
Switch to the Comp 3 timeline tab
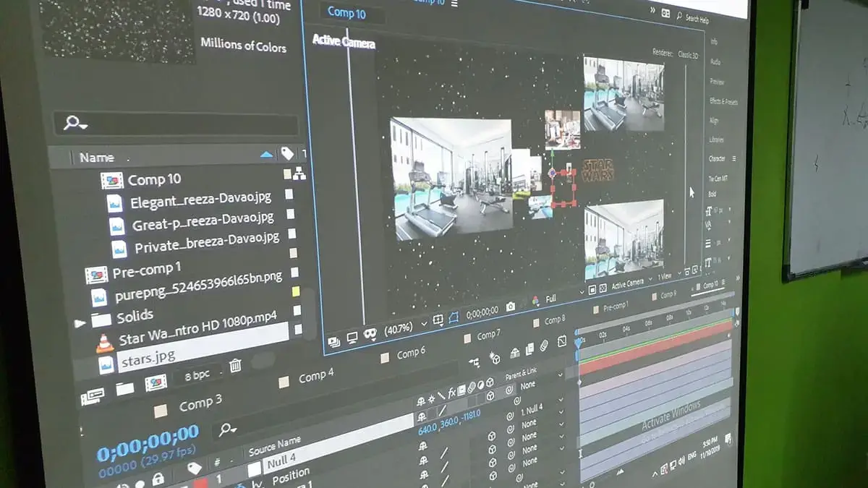click(x=200, y=404)
